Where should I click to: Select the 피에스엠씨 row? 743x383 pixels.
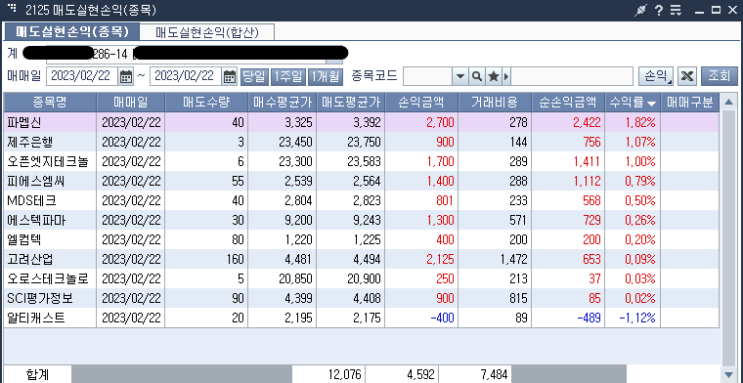(x=361, y=181)
